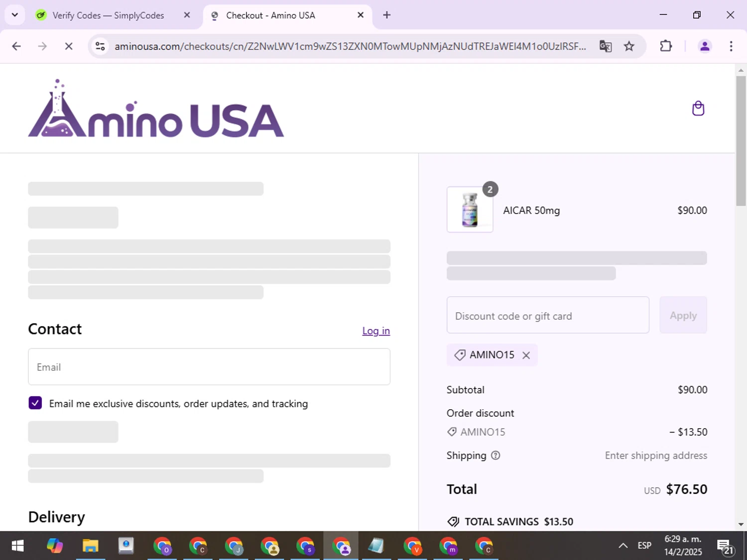Screen dimensions: 747x560
Task: Click the Amino USA logo
Action: tap(156, 108)
